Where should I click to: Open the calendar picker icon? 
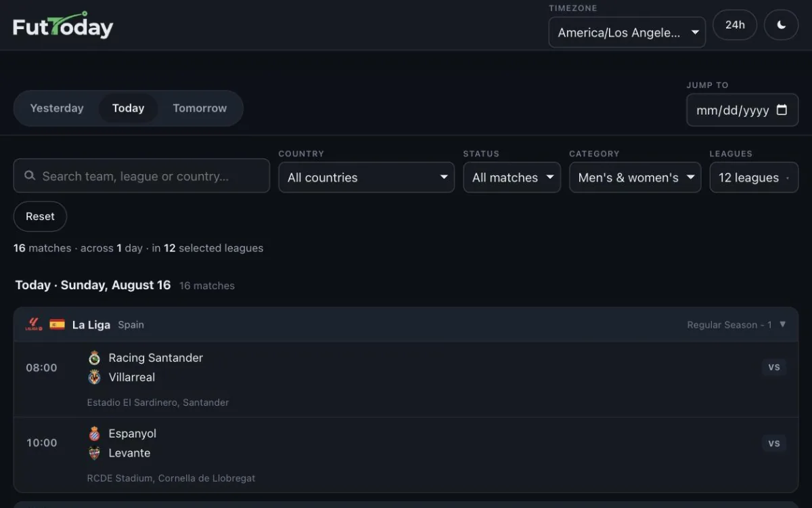point(782,110)
